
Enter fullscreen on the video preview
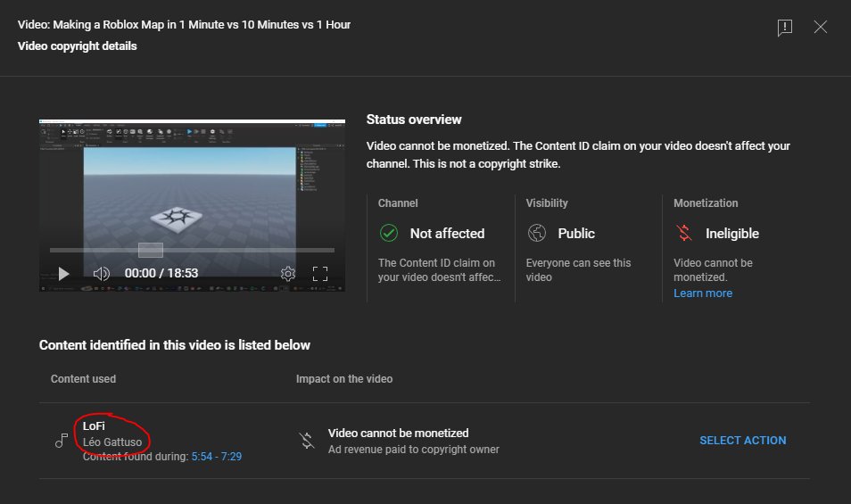click(x=320, y=274)
